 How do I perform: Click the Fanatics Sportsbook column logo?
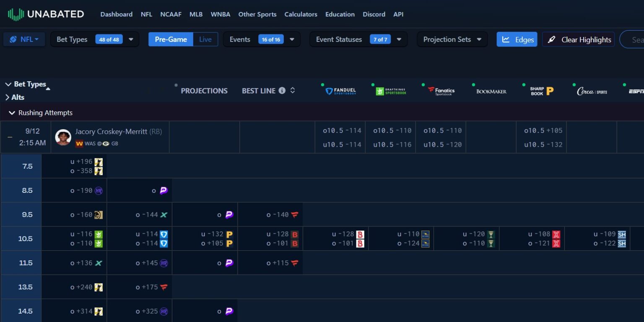point(441,91)
